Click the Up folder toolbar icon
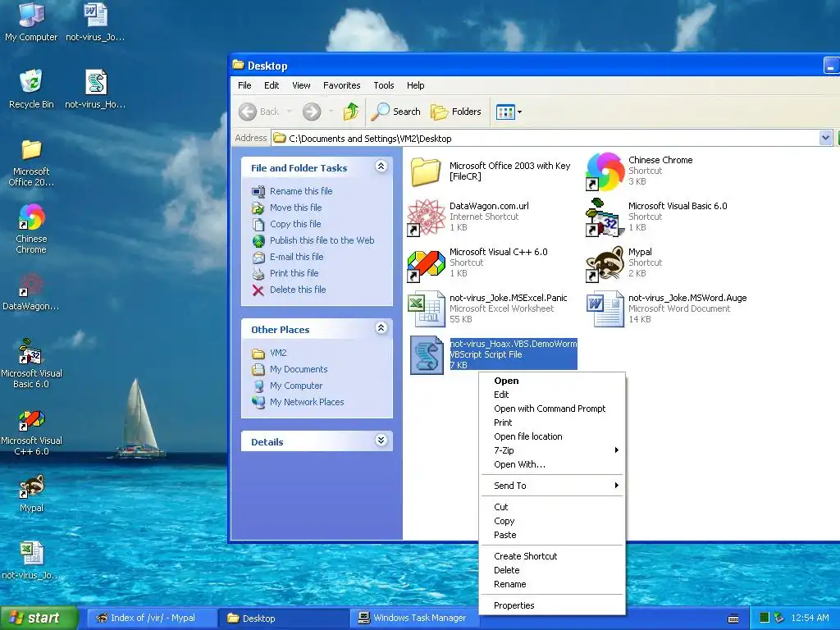The height and width of the screenshot is (630, 840). click(351, 112)
